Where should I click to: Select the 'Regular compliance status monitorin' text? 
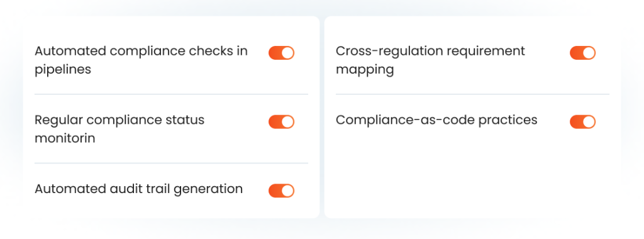point(119,129)
